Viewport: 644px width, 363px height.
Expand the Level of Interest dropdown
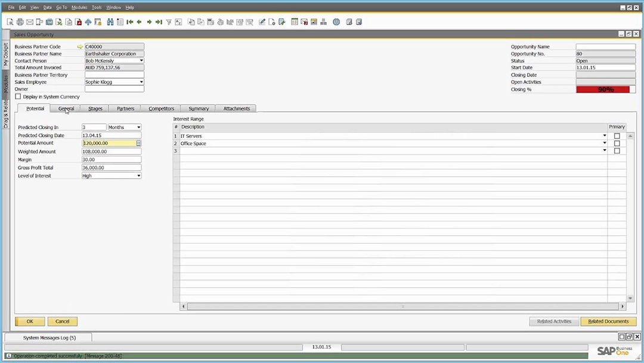(x=139, y=176)
